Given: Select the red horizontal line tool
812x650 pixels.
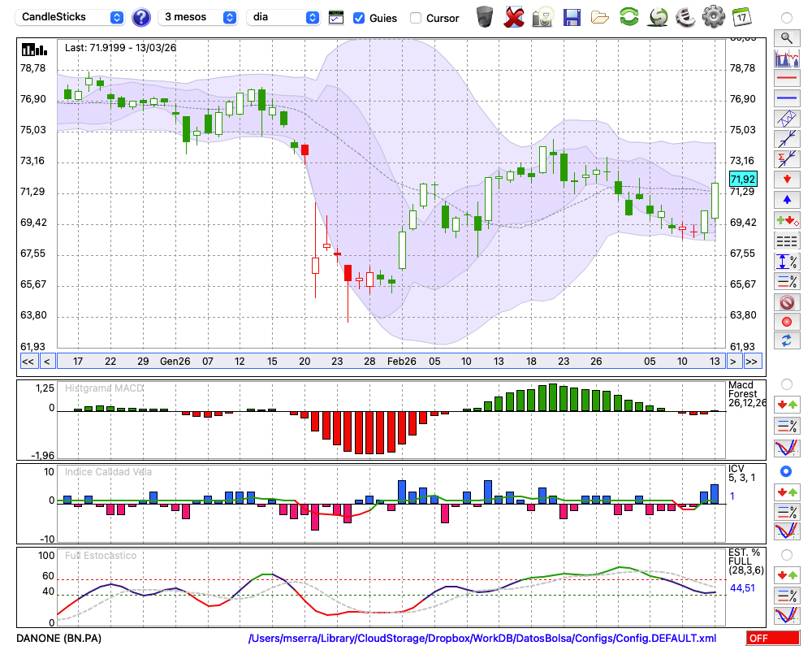Looking at the screenshot, I should (786, 79).
